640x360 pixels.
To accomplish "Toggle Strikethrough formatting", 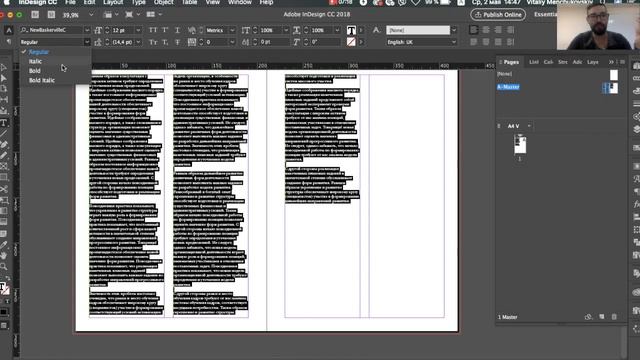I will pyautogui.click(x=177, y=42).
